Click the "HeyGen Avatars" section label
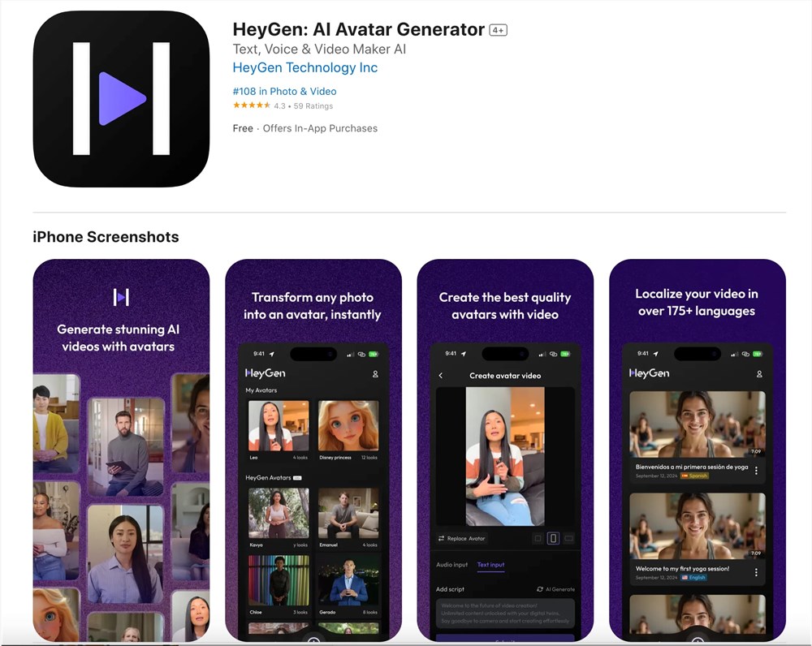Viewport: 812px width, 646px height. click(268, 478)
